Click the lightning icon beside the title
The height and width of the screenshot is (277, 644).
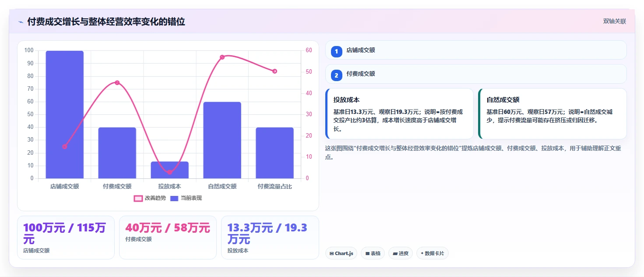(x=21, y=22)
